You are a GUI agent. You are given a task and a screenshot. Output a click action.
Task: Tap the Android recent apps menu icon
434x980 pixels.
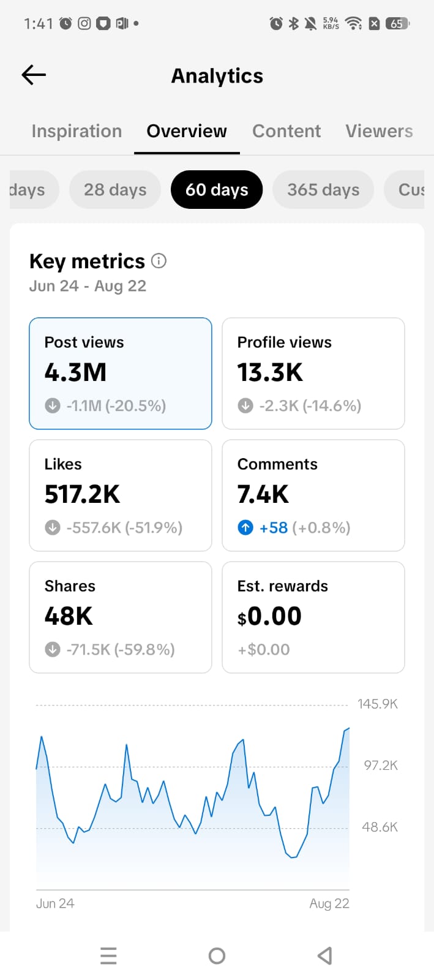coord(108,956)
